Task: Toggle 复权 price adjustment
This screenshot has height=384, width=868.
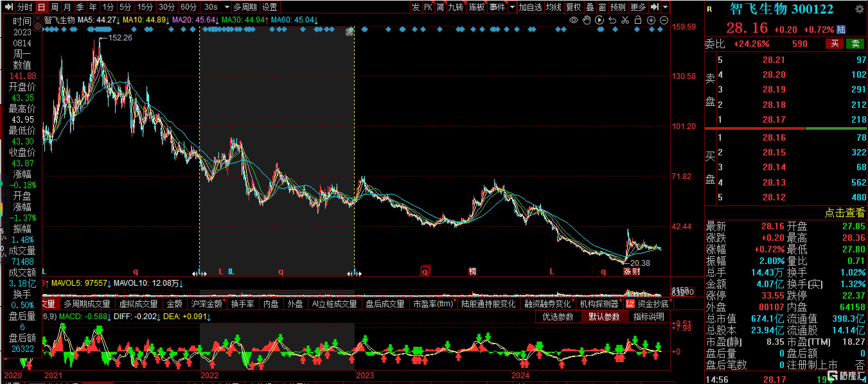Action: 573,7
